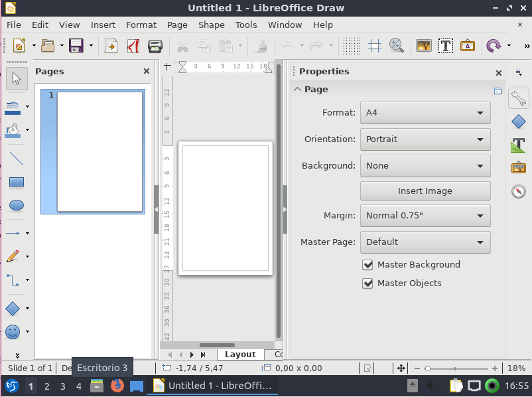The height and width of the screenshot is (397, 532).
Task: Open the Format dropdown set to A4
Action: point(425,112)
